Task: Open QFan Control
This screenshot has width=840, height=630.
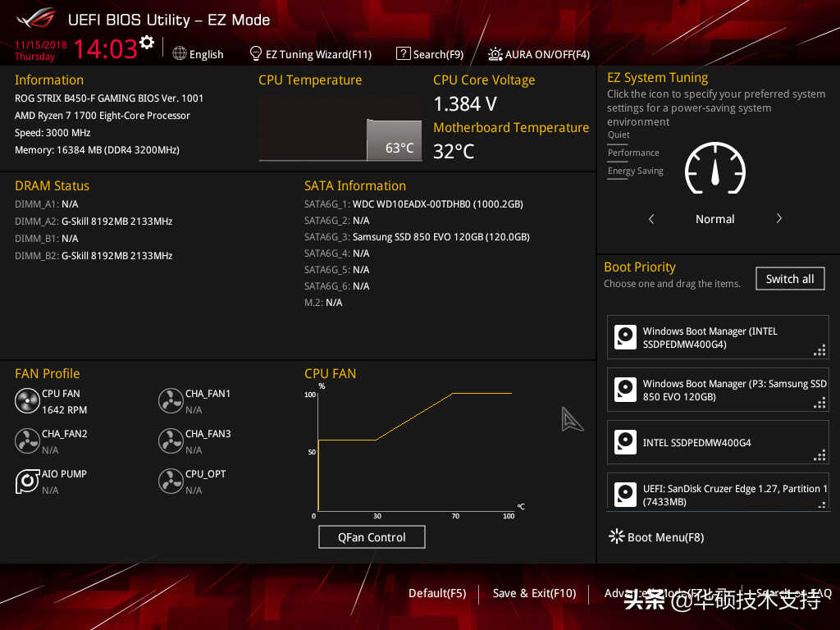Action: 372,536
